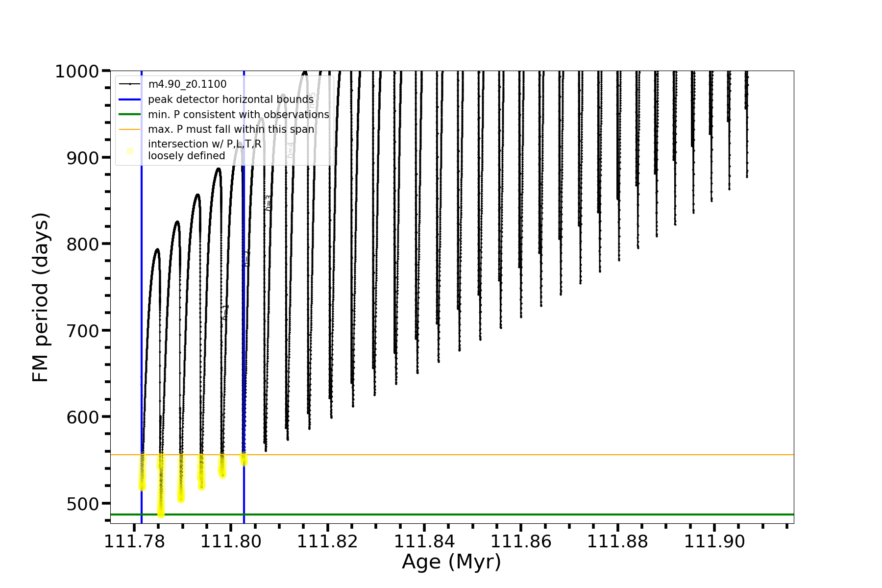Select the 'peak detector horizontal bounds' legend text
The height and width of the screenshot is (588, 882).
231,99
